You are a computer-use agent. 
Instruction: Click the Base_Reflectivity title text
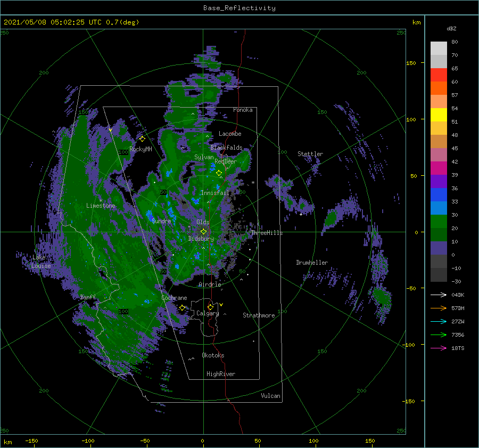tap(240, 8)
